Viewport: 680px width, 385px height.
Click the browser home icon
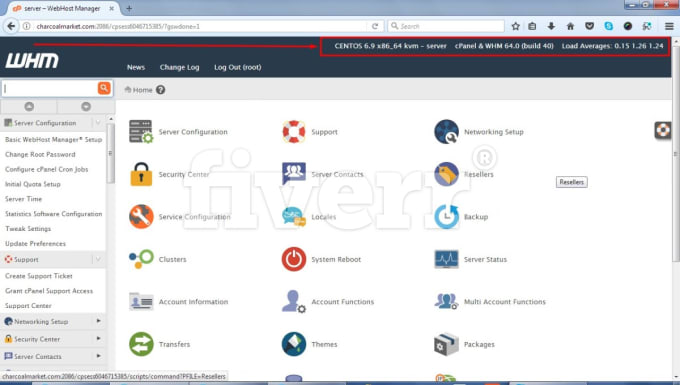click(570, 26)
